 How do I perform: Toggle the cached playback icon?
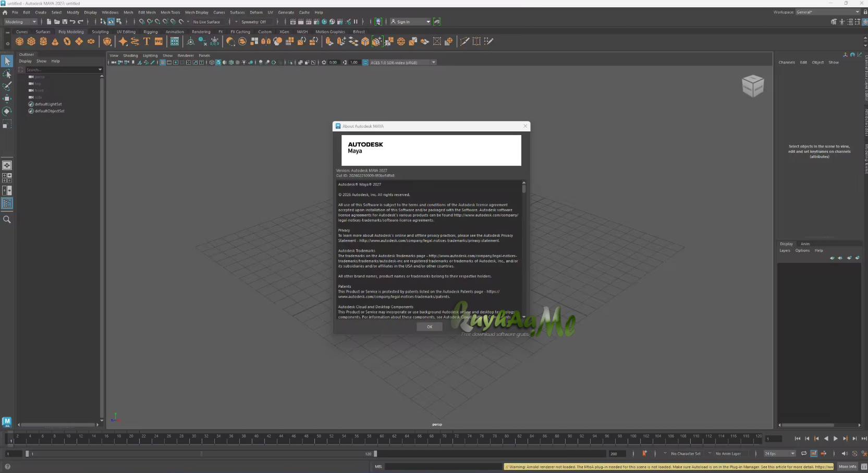click(814, 454)
